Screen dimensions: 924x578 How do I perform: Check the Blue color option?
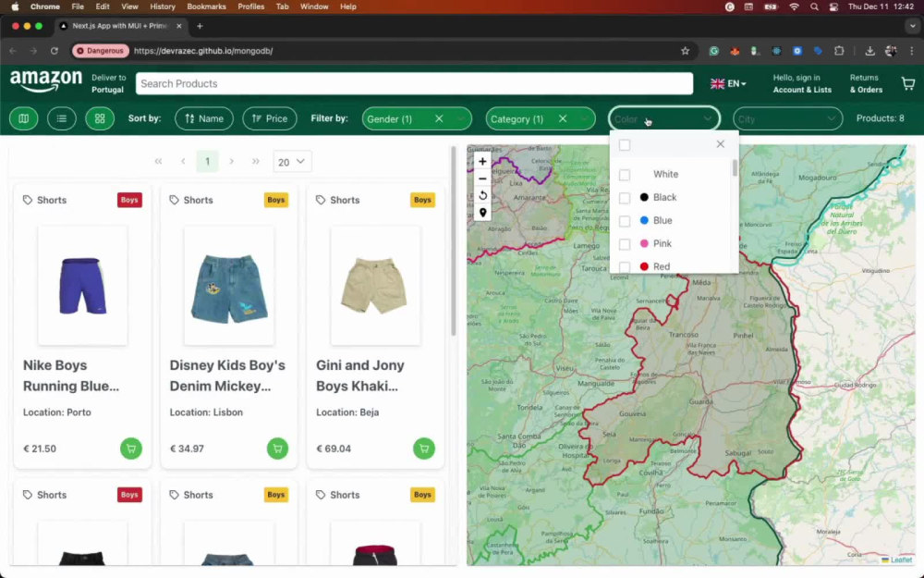coord(625,221)
